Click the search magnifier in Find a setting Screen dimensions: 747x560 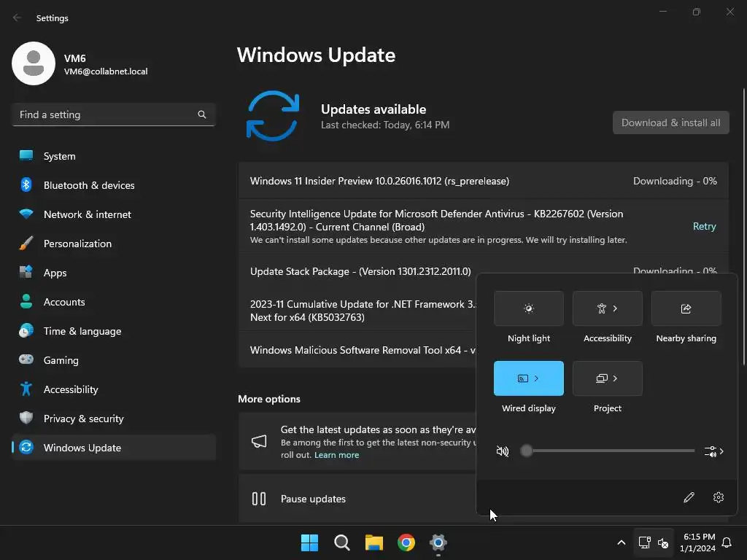202,114
